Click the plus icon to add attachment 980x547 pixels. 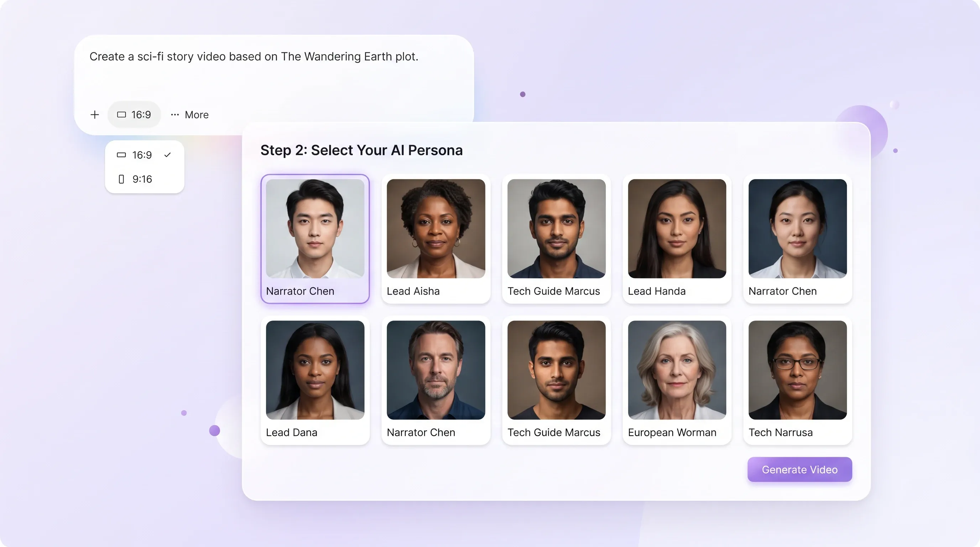(x=95, y=115)
